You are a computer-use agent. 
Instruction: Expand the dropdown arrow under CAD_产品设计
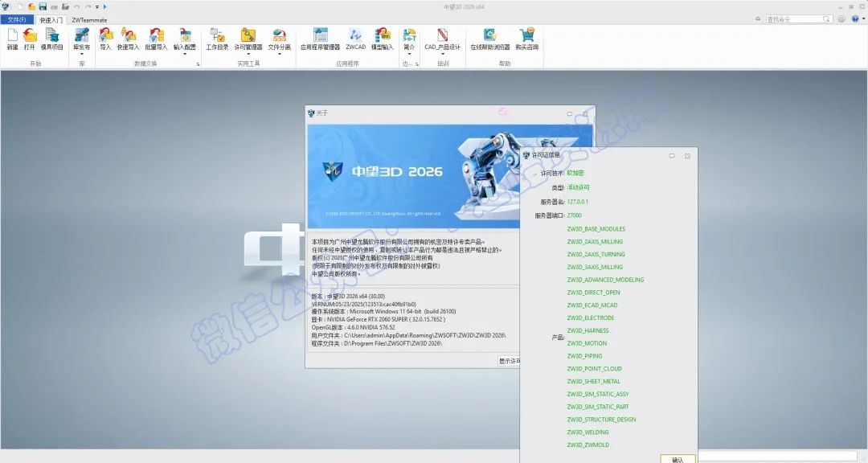point(442,55)
